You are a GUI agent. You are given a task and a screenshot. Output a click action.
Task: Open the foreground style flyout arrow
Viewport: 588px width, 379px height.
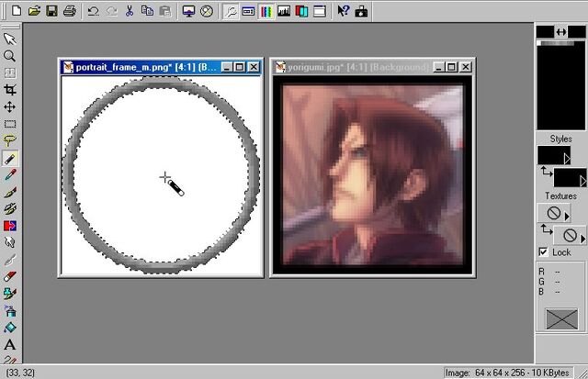[567, 159]
